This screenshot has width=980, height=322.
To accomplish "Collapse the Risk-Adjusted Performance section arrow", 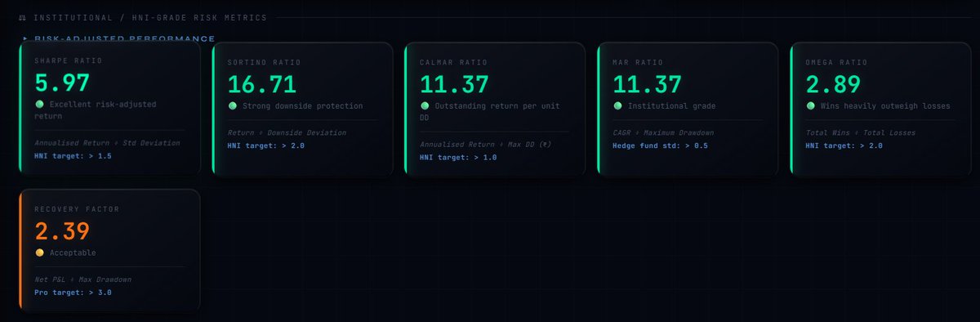I will click(x=25, y=38).
